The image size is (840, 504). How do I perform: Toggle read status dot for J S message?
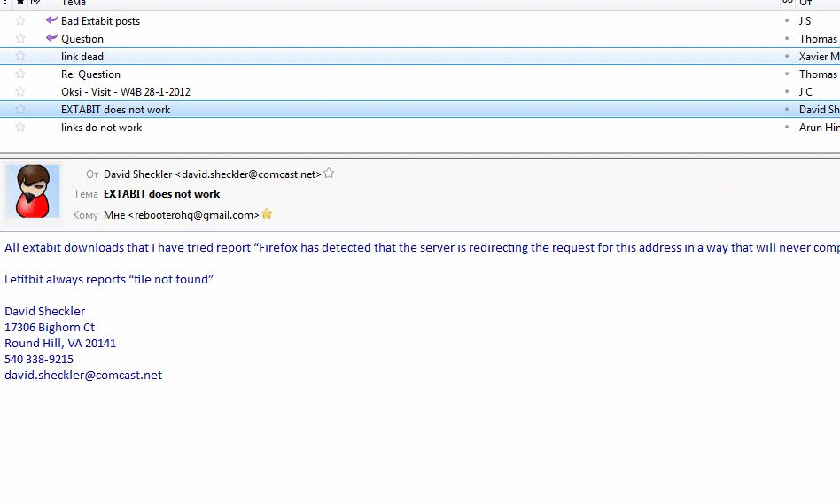pyautogui.click(x=787, y=21)
